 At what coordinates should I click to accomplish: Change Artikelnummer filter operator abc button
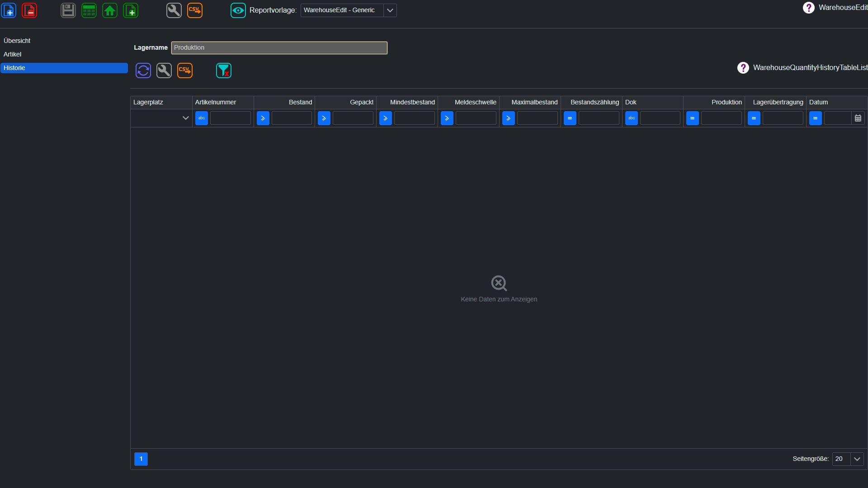coord(202,118)
